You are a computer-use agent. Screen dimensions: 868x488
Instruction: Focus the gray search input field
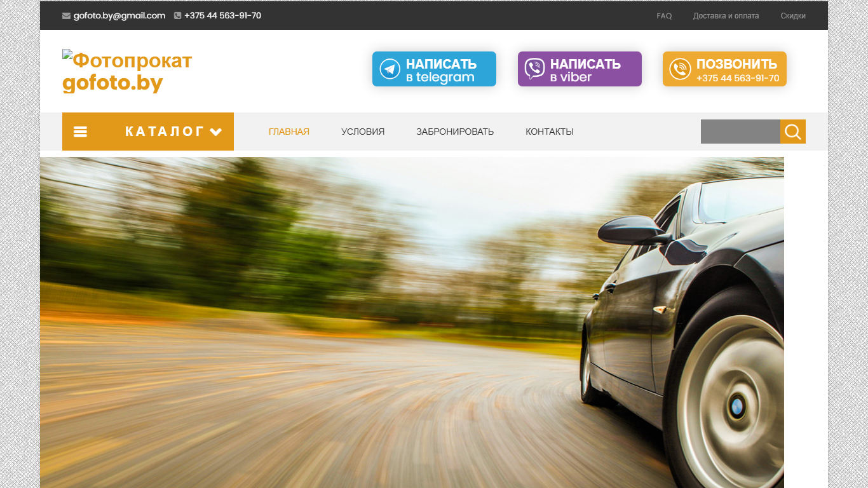point(740,132)
